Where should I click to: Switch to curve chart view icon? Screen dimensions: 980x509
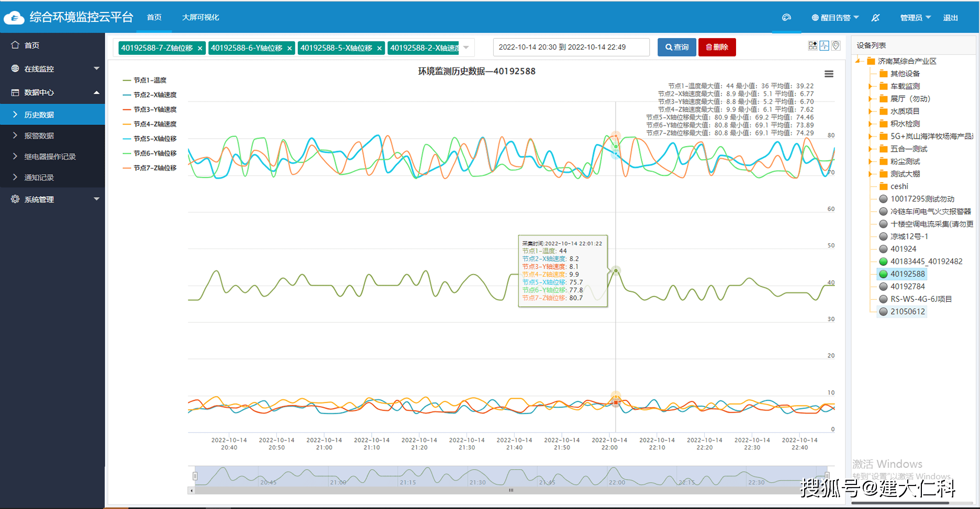coord(825,46)
